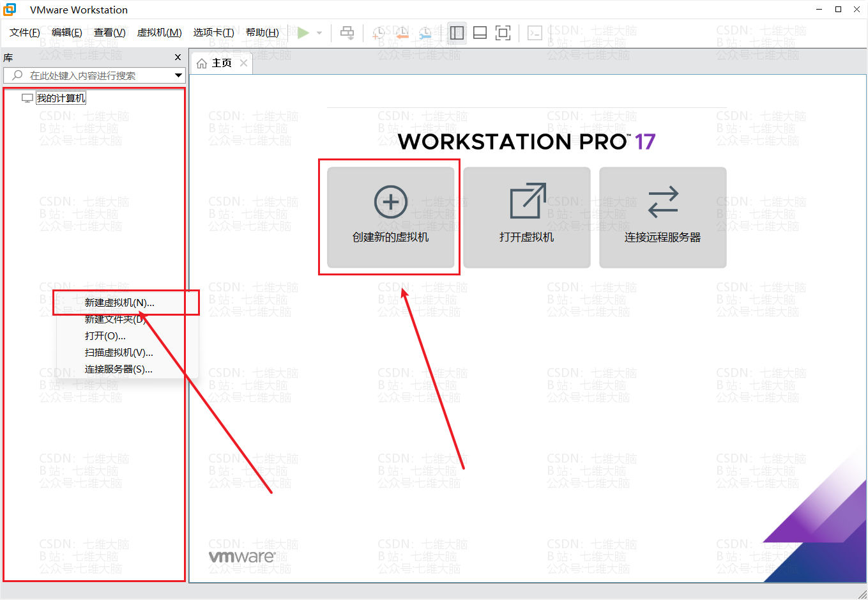Open the 编辑(E) menu
Viewport: 868px width, 600px height.
[x=67, y=33]
